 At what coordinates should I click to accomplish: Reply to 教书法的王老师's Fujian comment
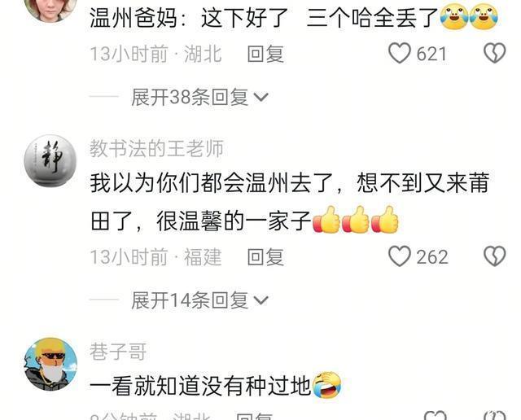coord(265,257)
